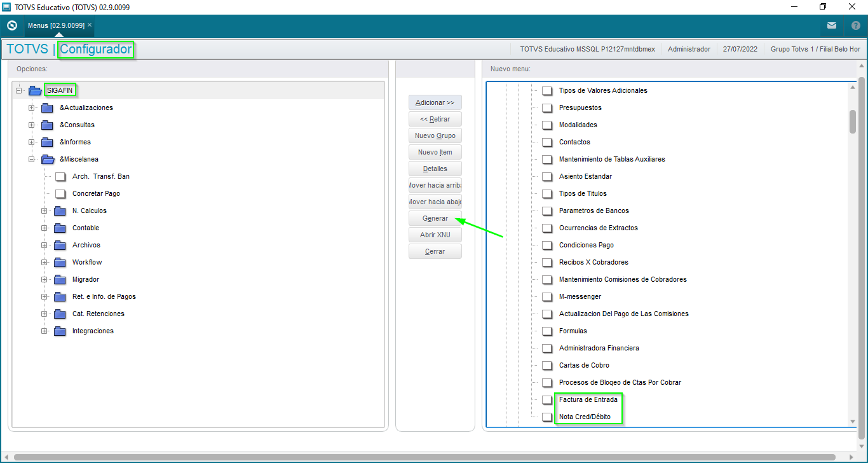868x463 pixels.
Task: Click the Workflow folder icon
Action: click(x=60, y=262)
